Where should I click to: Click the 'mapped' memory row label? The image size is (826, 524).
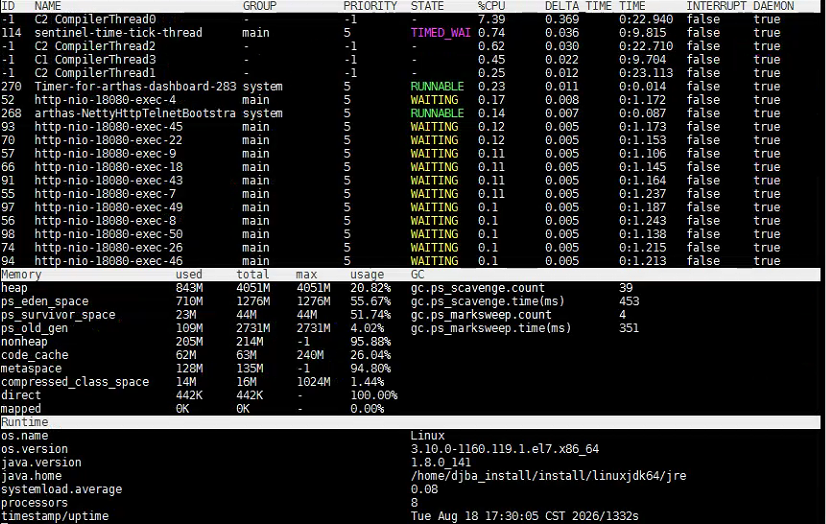click(x=21, y=409)
